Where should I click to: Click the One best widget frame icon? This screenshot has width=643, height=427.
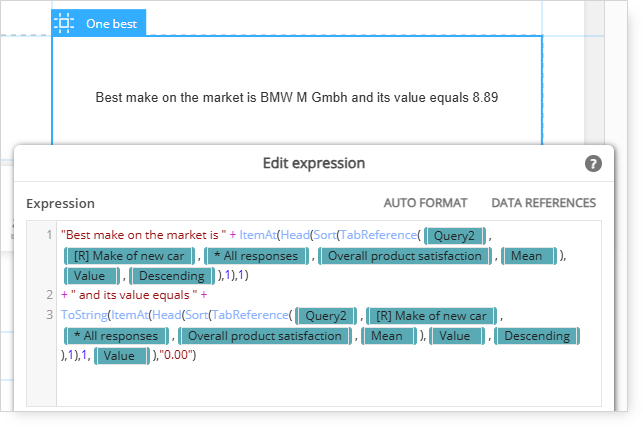(64, 23)
